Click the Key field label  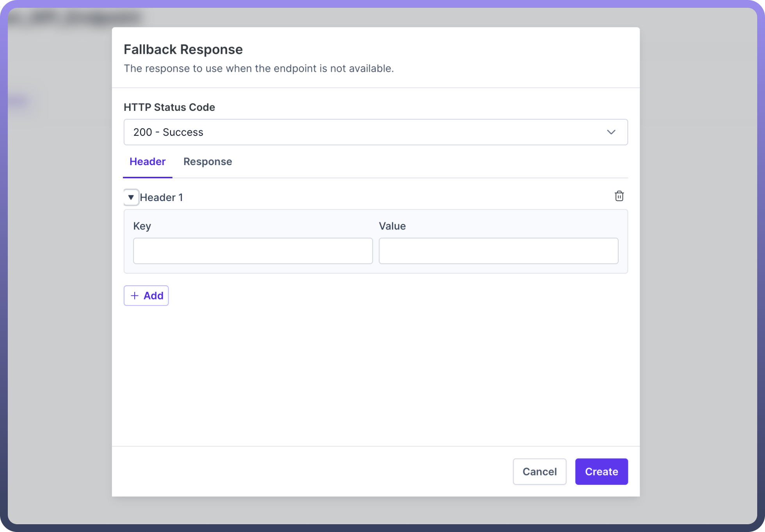pyautogui.click(x=142, y=226)
